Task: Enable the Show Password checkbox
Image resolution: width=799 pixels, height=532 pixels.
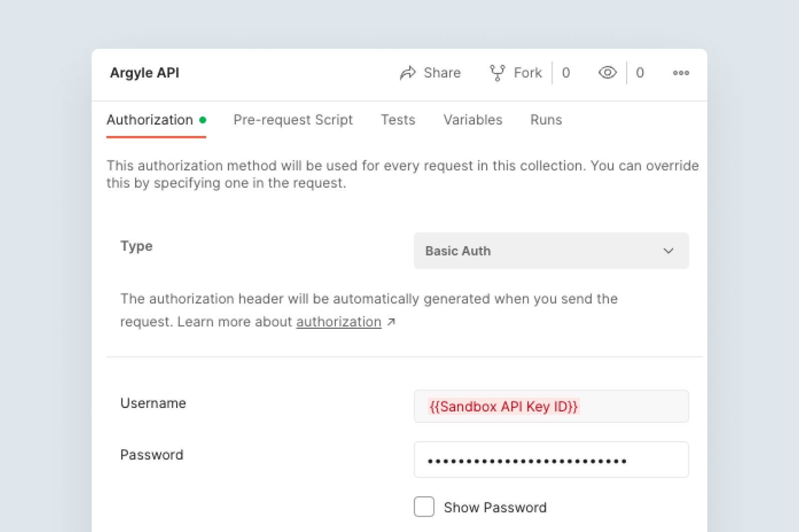Action: (424, 507)
